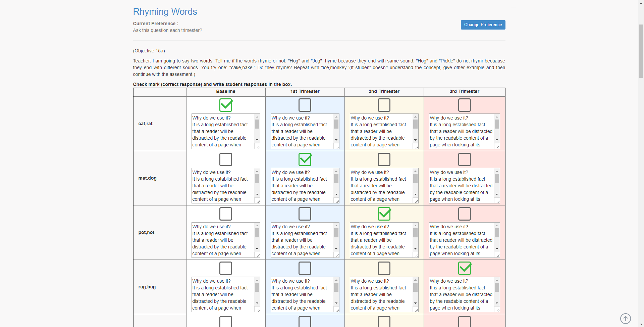Click the page vertical scrollbar thumb
This screenshot has width=644, height=327.
tap(641, 50)
